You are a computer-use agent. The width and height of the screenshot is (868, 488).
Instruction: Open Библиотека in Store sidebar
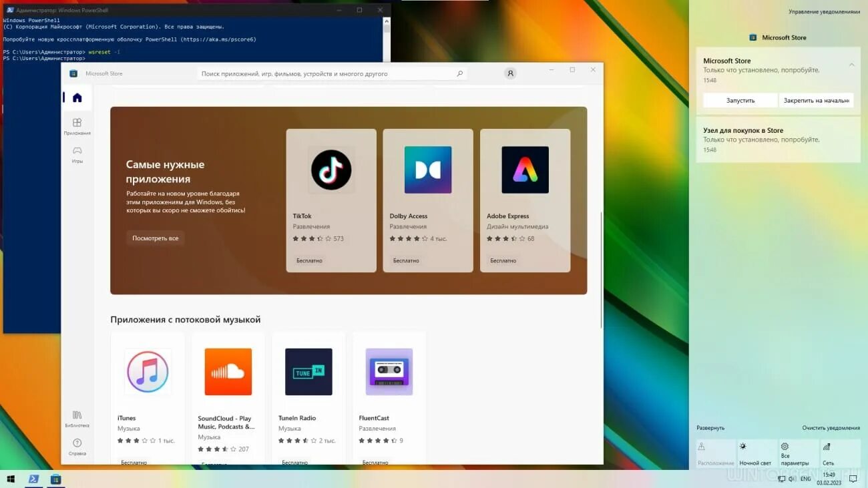(77, 419)
